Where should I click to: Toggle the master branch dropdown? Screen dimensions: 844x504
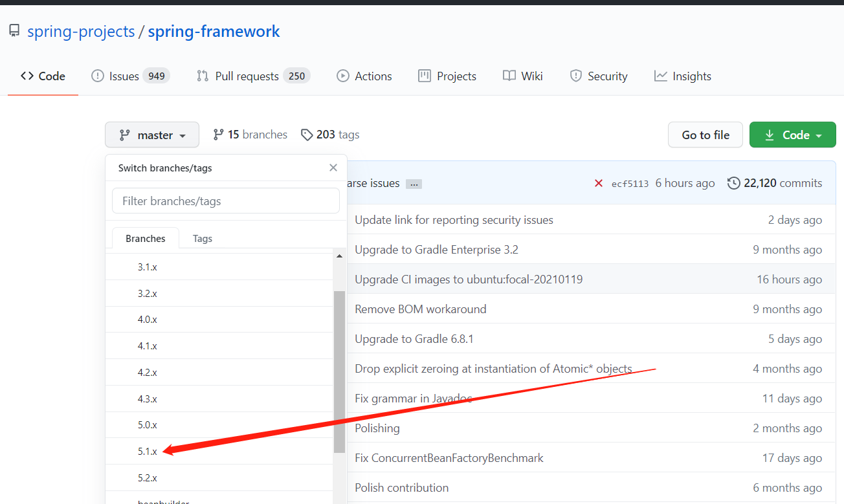(152, 135)
